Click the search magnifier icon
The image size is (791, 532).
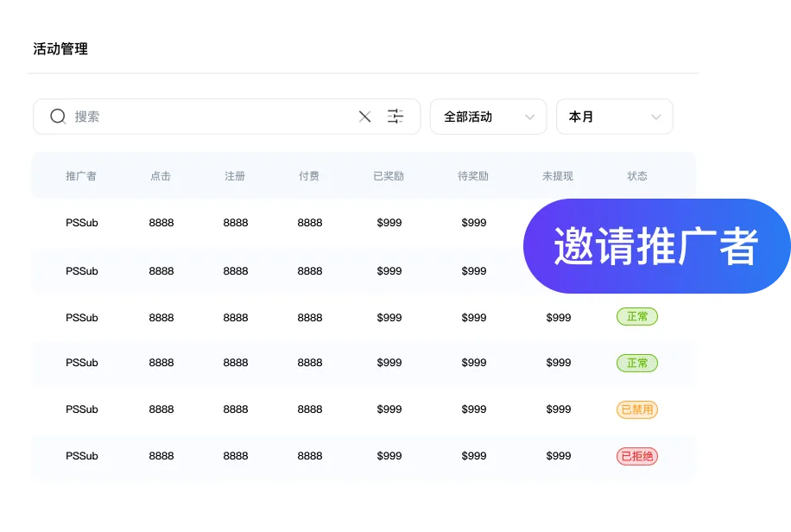point(57,116)
